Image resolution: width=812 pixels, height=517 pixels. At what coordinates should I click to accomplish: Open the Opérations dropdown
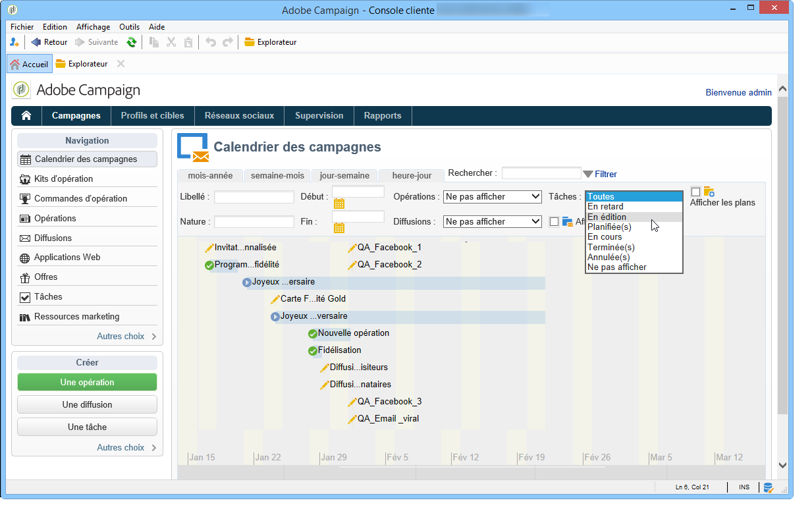493,196
